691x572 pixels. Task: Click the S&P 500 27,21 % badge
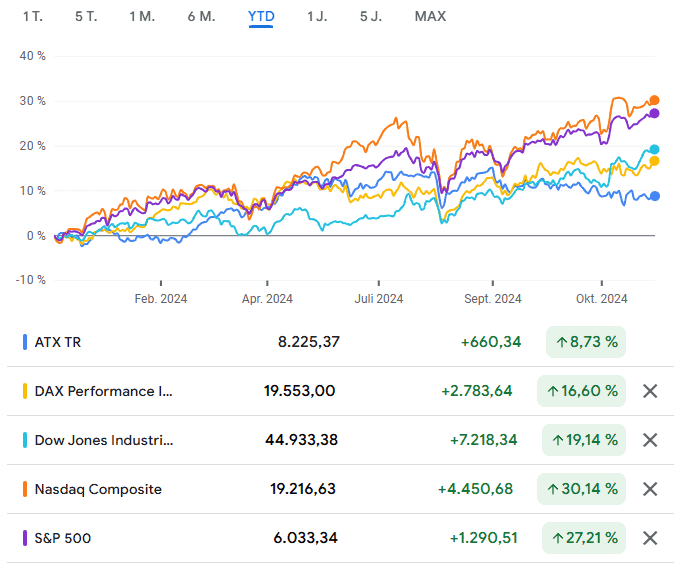(x=584, y=538)
